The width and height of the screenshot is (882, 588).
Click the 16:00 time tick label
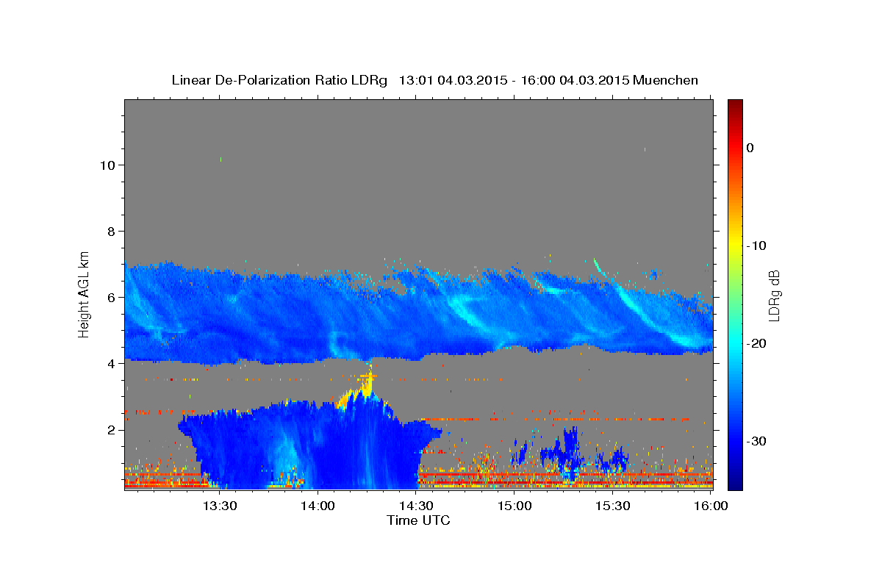point(710,506)
